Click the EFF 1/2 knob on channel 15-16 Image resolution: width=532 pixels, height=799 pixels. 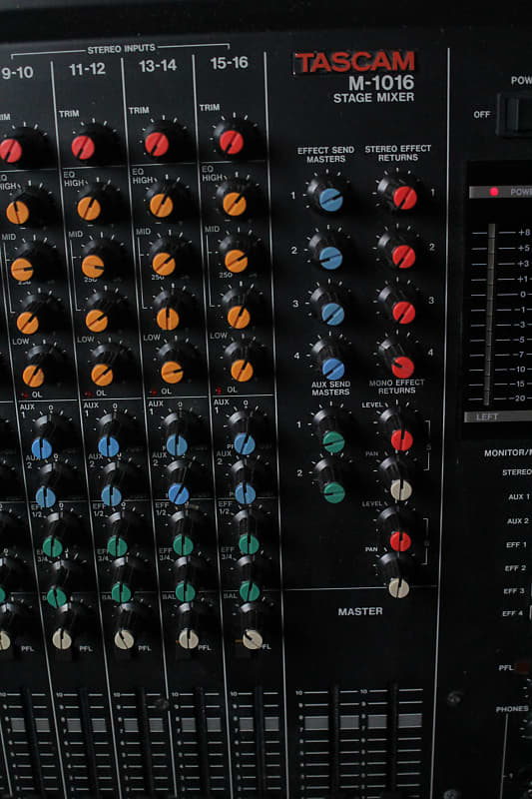pos(249,543)
